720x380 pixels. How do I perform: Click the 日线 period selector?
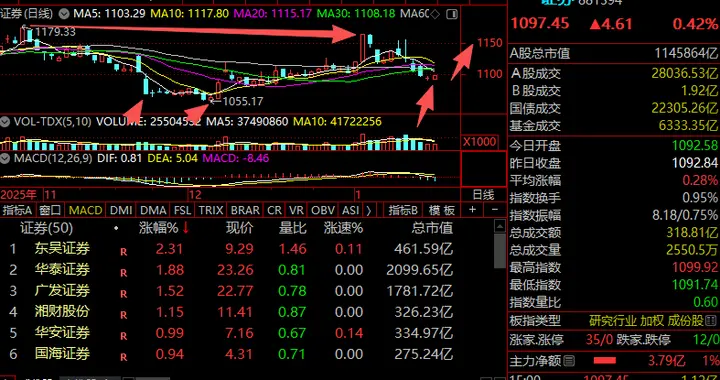[x=483, y=195]
